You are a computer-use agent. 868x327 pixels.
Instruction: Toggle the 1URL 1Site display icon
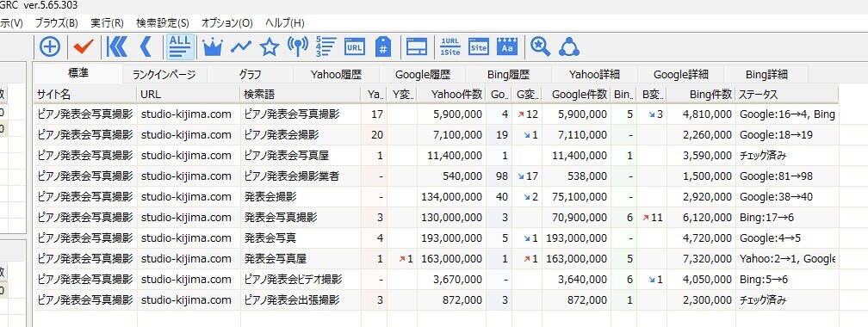(450, 47)
